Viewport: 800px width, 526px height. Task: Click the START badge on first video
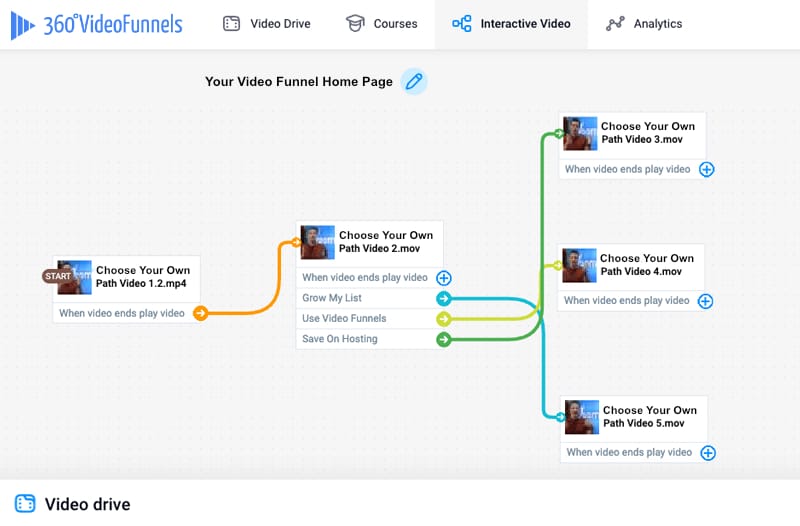(x=57, y=276)
